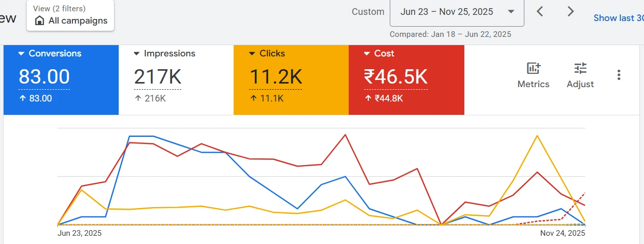
Task: Open View (2 filters) All campaigns selector
Action: (70, 15)
